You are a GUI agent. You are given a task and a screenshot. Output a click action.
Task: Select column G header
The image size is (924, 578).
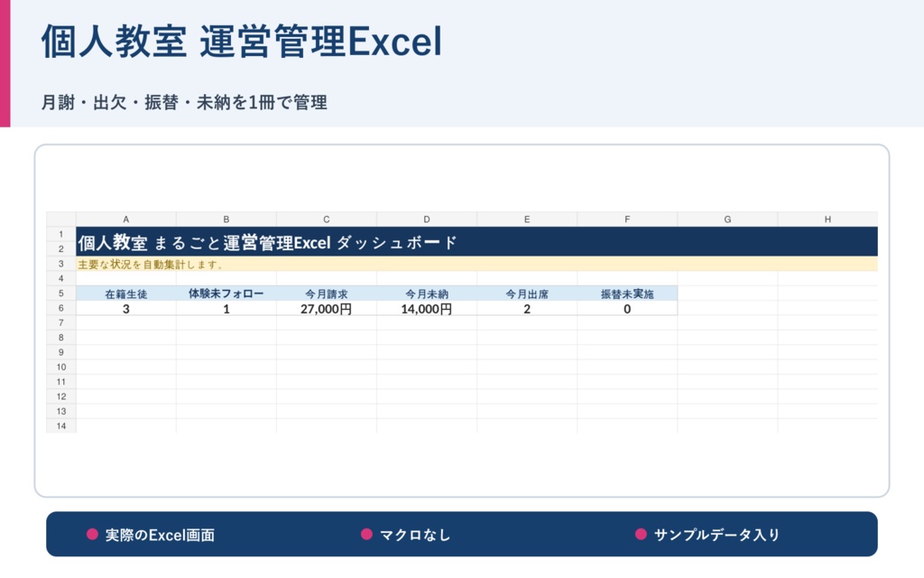click(727, 219)
